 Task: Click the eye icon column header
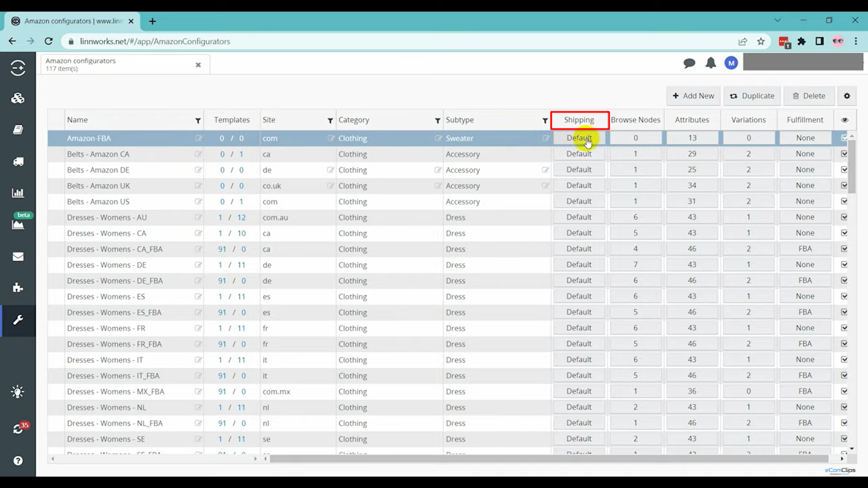click(845, 120)
